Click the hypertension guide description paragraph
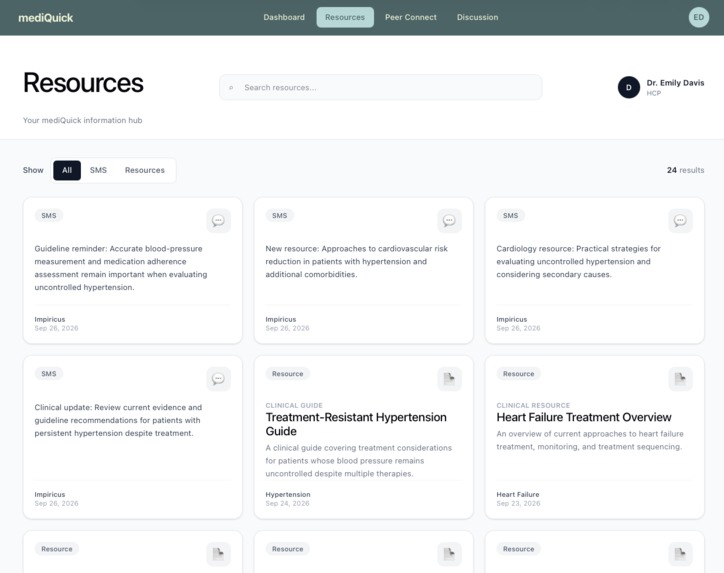The width and height of the screenshot is (724, 573). 359,461
